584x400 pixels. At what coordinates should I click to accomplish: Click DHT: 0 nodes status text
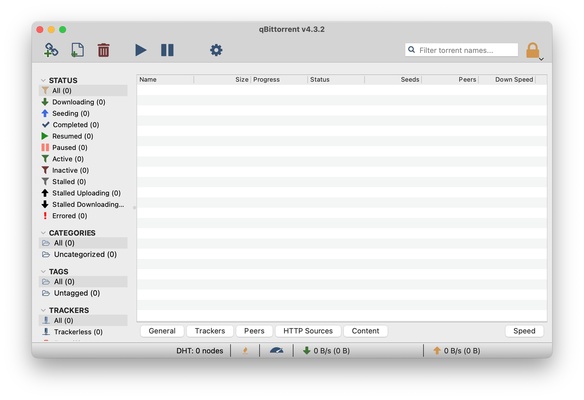tap(200, 351)
